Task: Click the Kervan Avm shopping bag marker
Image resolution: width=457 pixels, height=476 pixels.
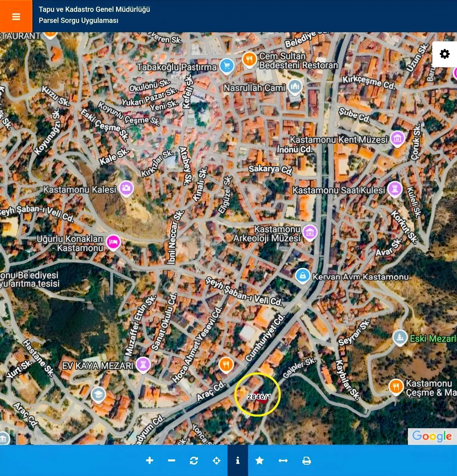Action: pos(303,276)
